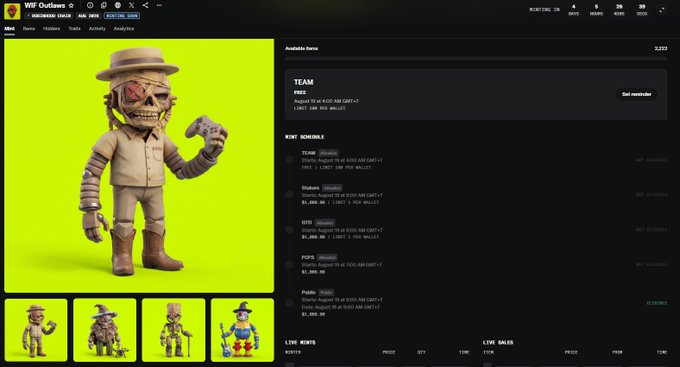Click the GTD stage timeline circle

[289, 229]
